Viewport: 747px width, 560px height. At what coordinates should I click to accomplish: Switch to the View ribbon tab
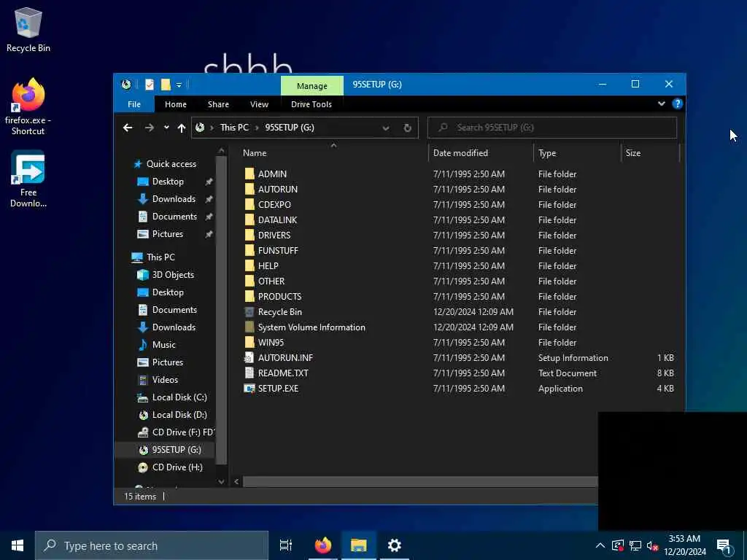tap(259, 104)
